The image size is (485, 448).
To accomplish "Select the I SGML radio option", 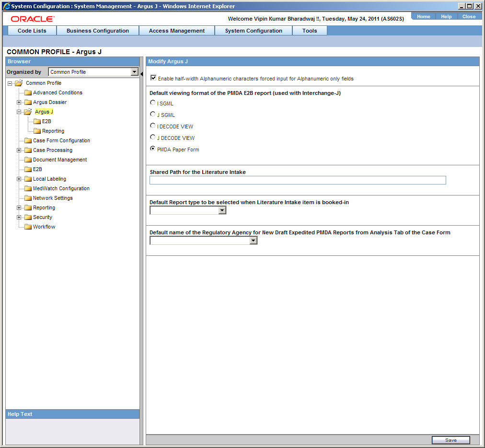I will pos(152,103).
